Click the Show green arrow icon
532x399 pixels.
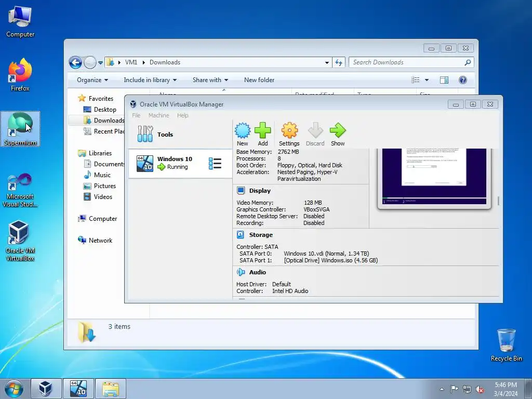click(338, 130)
